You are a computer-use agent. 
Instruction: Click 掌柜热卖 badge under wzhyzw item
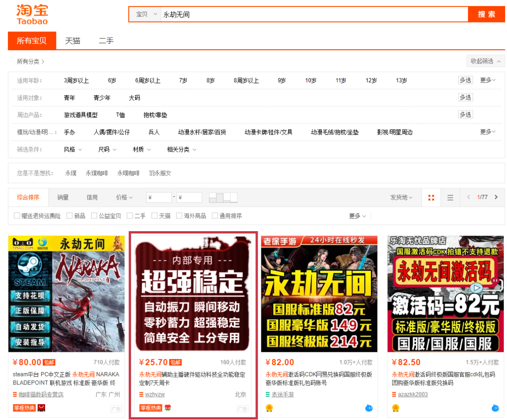click(151, 408)
